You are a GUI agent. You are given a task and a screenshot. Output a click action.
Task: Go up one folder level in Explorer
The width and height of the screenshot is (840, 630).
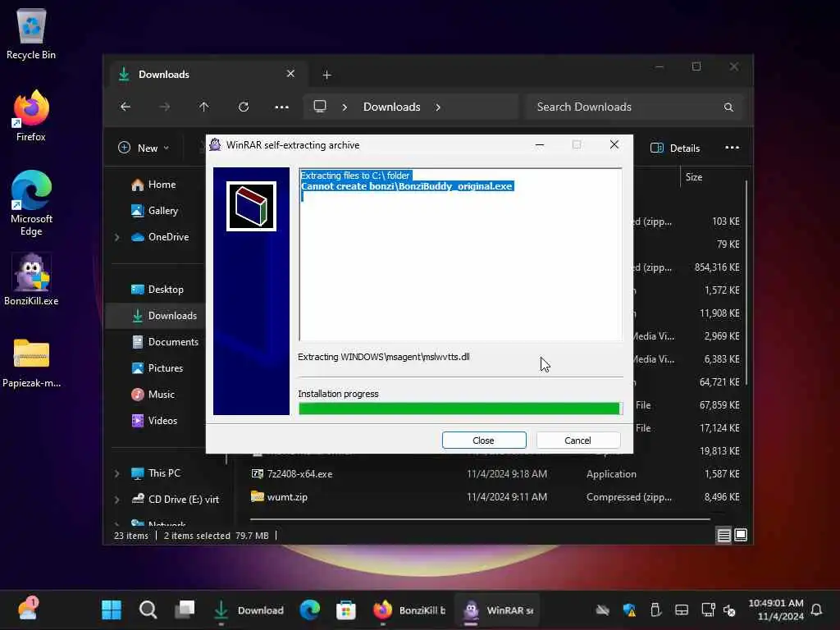[204, 107]
